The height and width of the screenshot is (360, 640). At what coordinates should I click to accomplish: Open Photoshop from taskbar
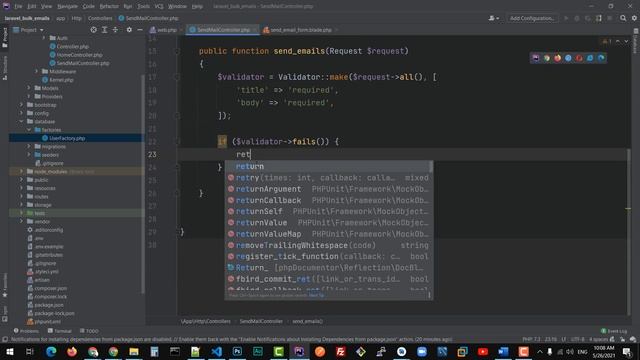click(x=237, y=351)
